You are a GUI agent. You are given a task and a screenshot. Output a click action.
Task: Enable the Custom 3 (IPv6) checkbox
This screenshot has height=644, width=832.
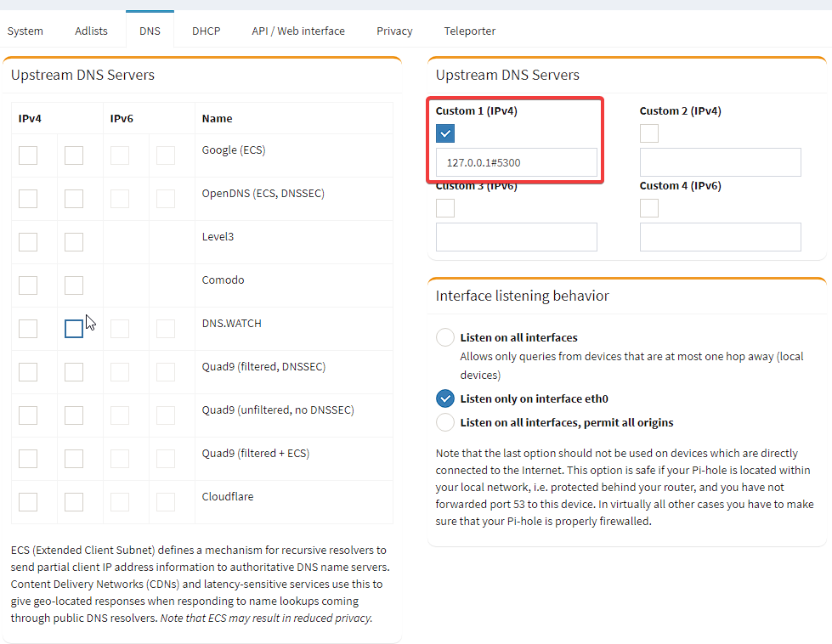point(445,208)
